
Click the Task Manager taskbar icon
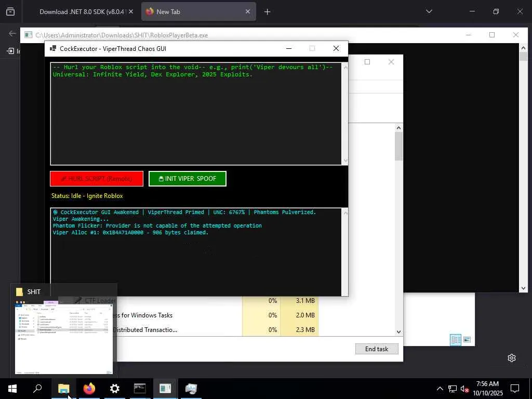191,389
